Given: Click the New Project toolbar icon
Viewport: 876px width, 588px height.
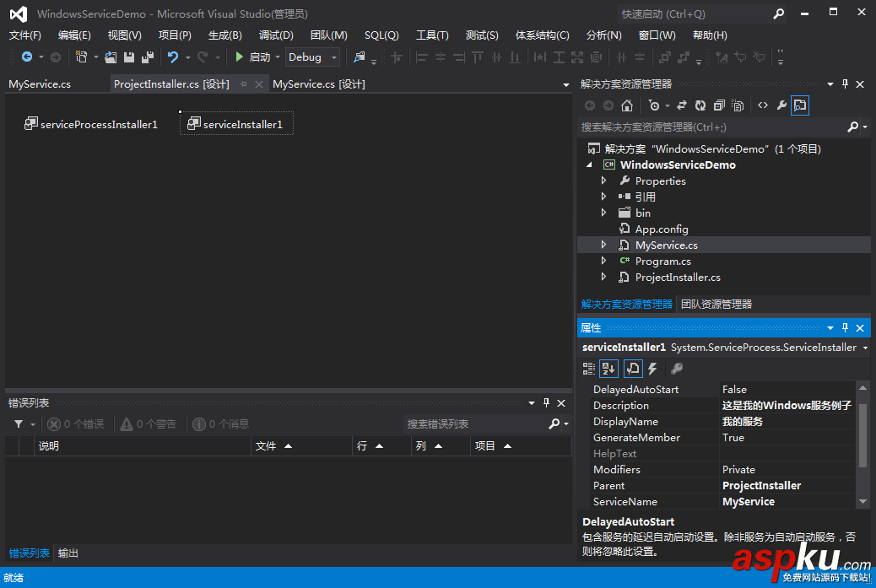Looking at the screenshot, I should (82, 57).
